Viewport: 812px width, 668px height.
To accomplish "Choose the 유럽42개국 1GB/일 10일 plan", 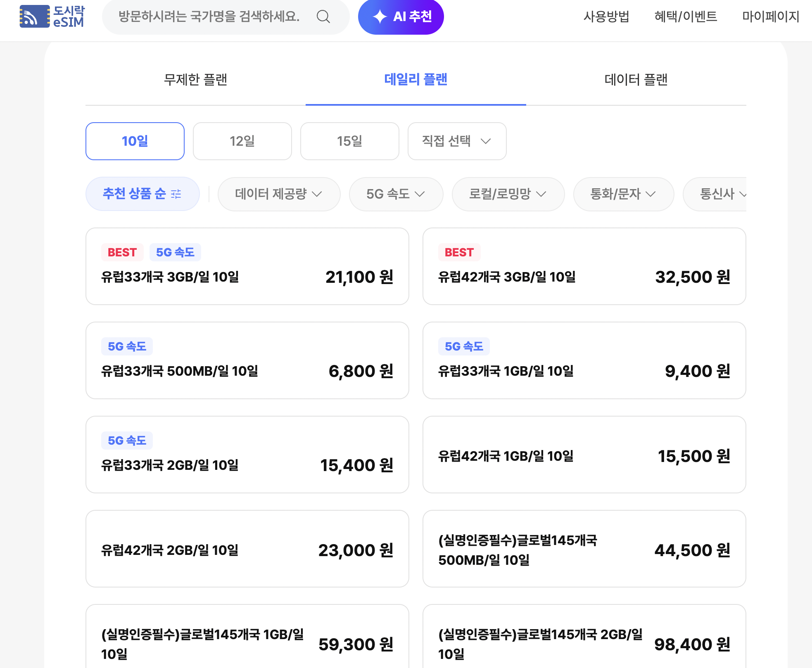I will [x=584, y=455].
